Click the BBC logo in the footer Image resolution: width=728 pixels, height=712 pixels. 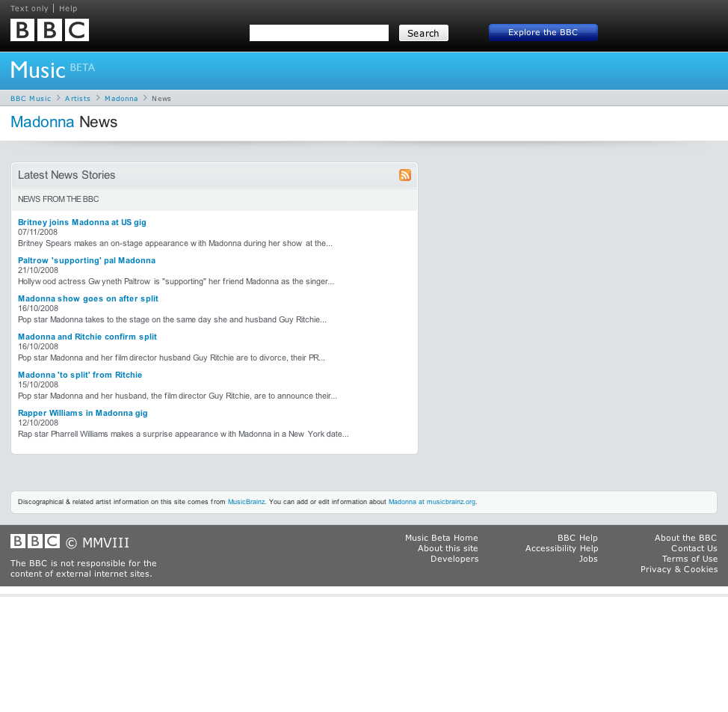[35, 541]
